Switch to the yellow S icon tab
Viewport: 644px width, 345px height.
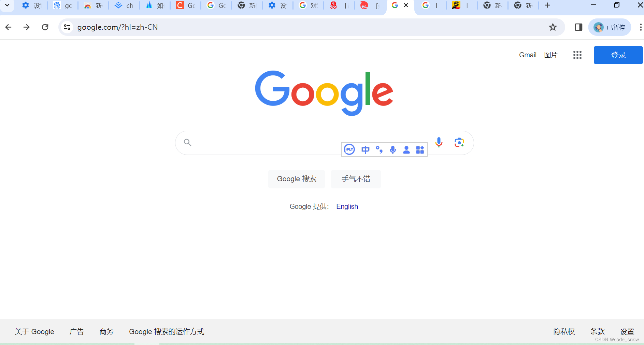pos(462,5)
